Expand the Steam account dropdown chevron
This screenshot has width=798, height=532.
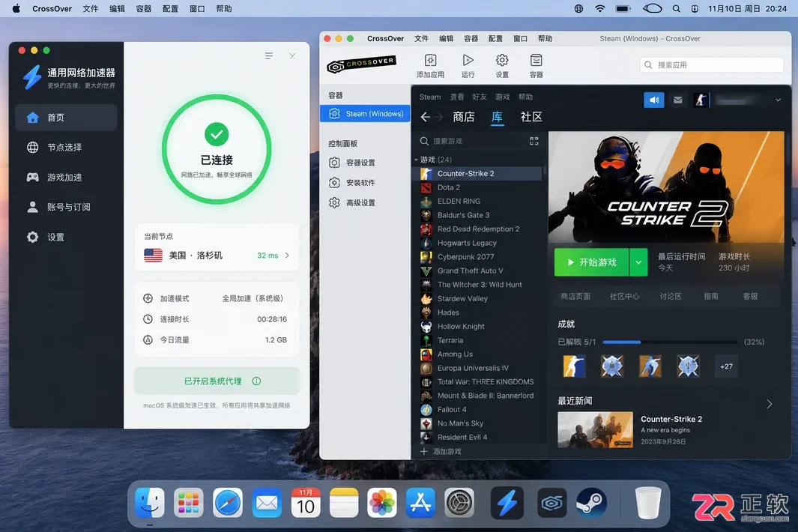(778, 100)
